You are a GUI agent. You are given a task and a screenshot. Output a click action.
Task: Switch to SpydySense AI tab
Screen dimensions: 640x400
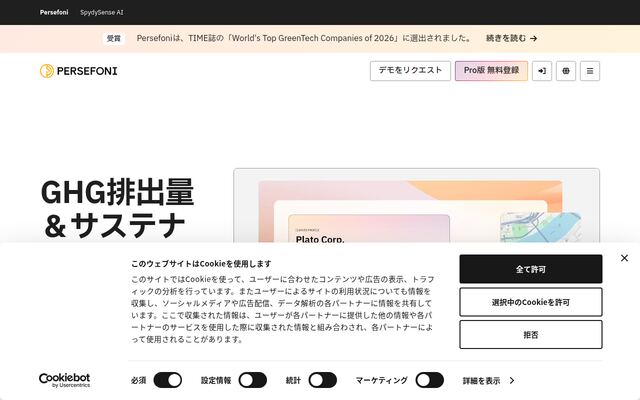click(102, 12)
